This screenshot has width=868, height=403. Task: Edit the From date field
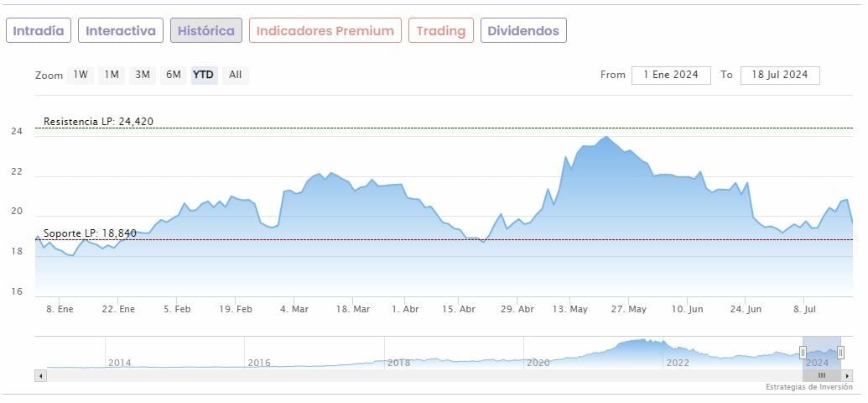(671, 75)
